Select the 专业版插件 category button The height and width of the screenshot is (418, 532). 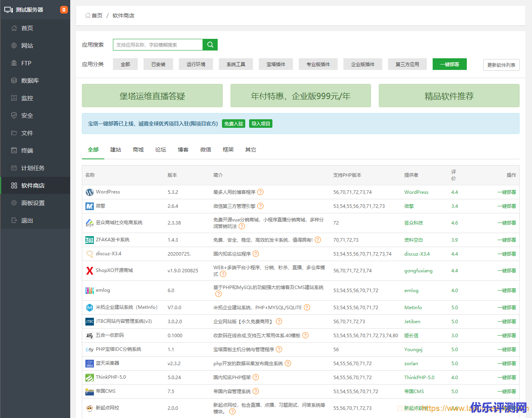point(318,64)
